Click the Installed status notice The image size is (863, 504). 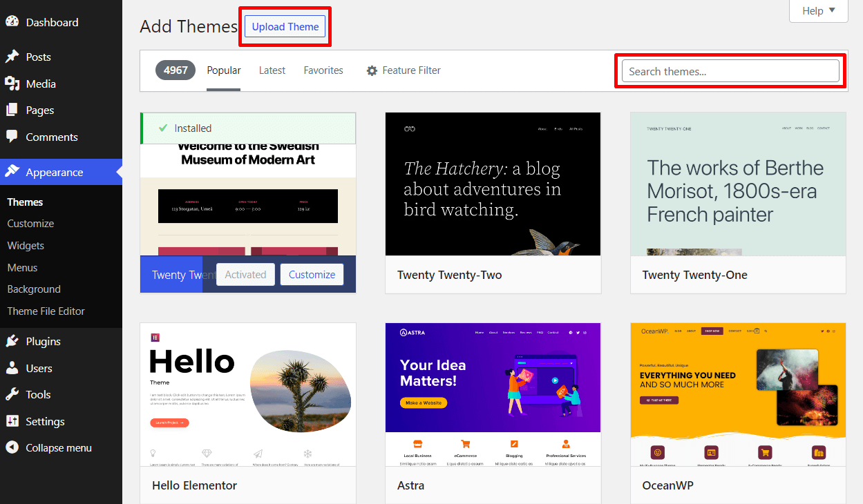pos(248,128)
